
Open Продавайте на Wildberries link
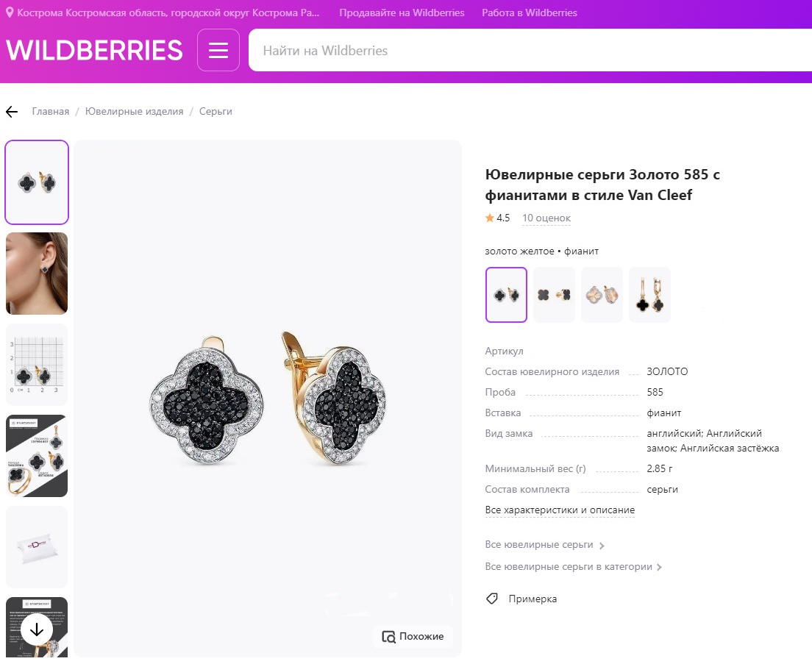click(x=402, y=13)
